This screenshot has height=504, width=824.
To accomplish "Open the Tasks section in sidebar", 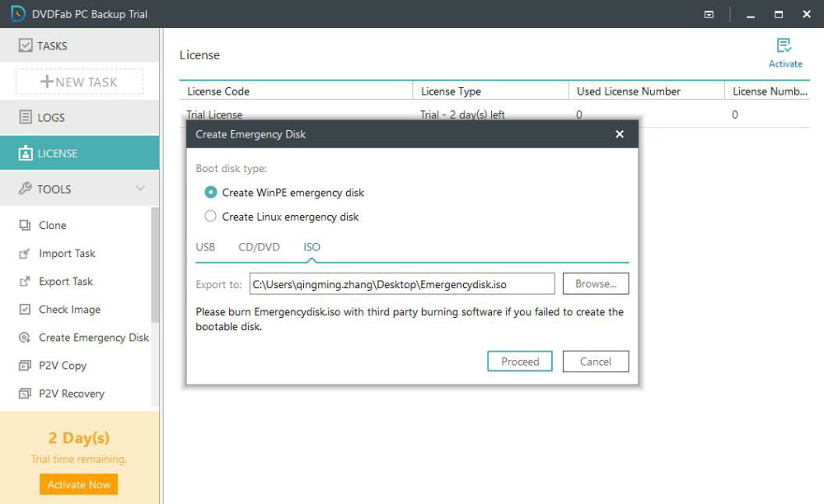I will click(x=79, y=45).
